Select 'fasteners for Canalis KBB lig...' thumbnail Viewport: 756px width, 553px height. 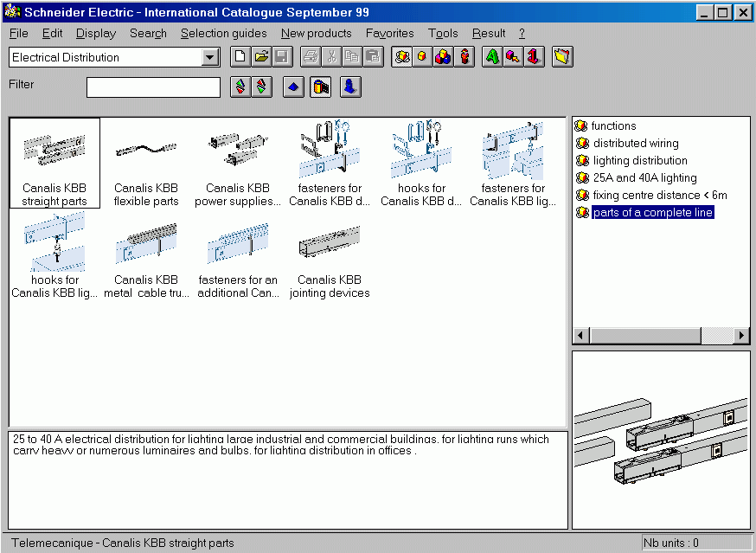click(x=513, y=163)
